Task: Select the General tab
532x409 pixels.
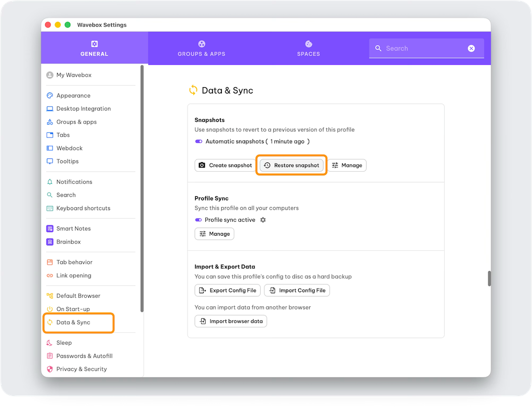Action: (x=94, y=48)
